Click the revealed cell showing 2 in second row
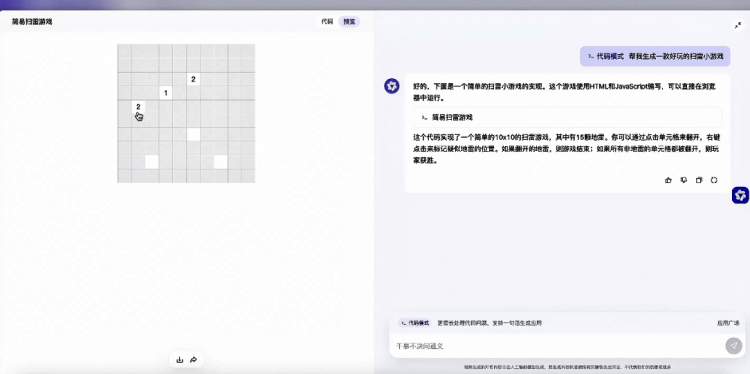Viewport: 750px width, 374px height. (x=193, y=79)
